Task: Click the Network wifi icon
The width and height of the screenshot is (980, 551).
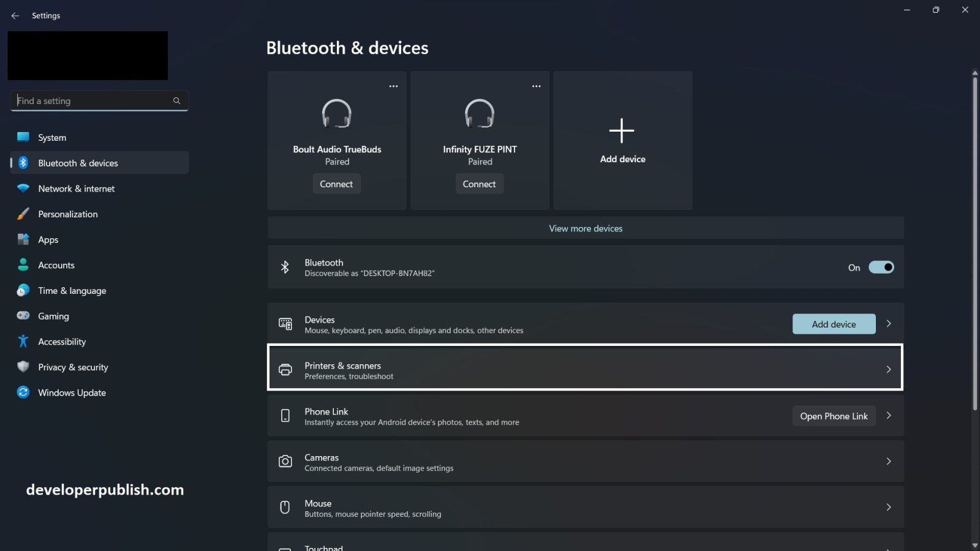Action: click(23, 188)
